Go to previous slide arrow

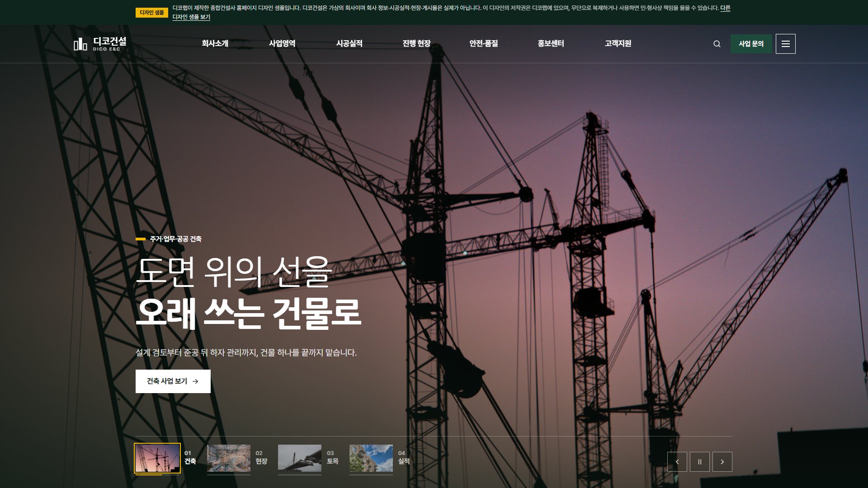pos(677,462)
